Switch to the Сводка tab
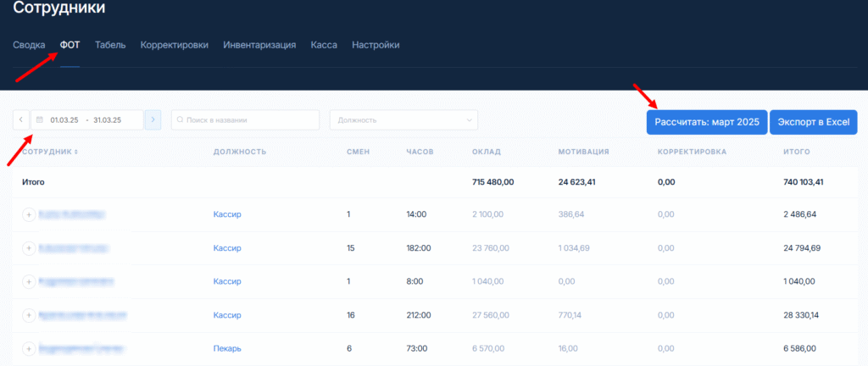Screen dimensions: 868x366 (29, 45)
